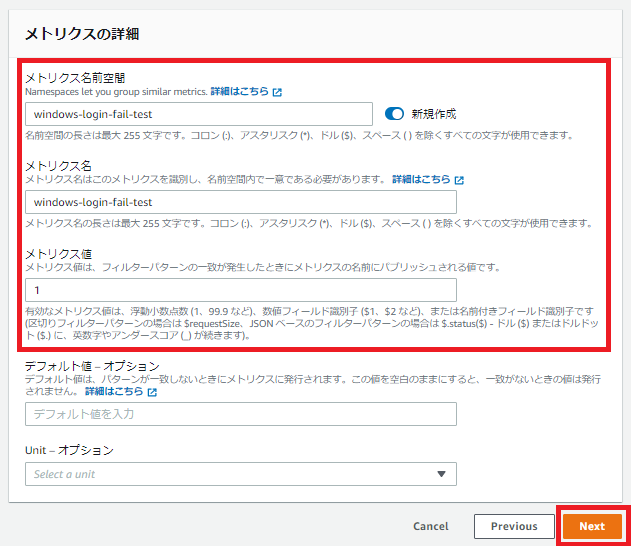Click the メトリクス名 input field
Screen dimensions: 631x546
[x=241, y=202]
